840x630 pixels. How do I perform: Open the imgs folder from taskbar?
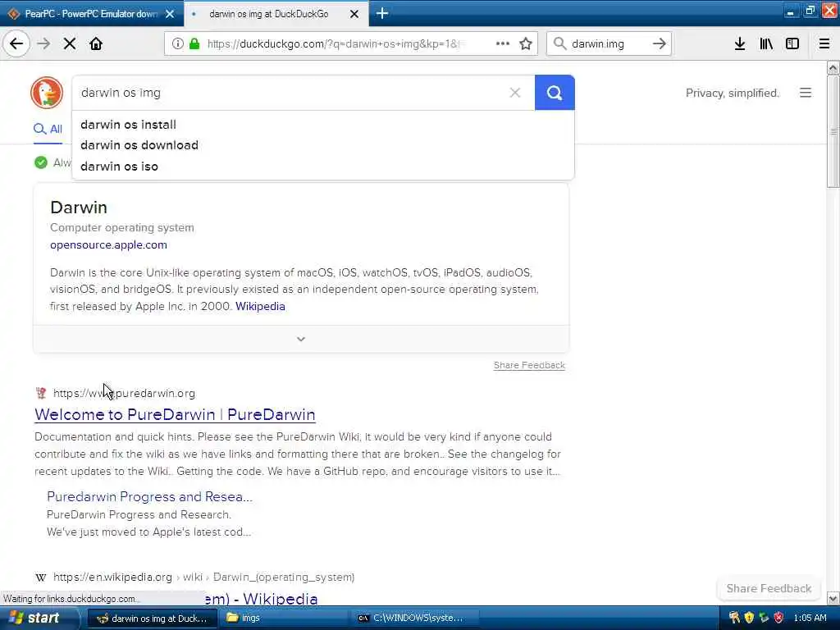pyautogui.click(x=284, y=619)
